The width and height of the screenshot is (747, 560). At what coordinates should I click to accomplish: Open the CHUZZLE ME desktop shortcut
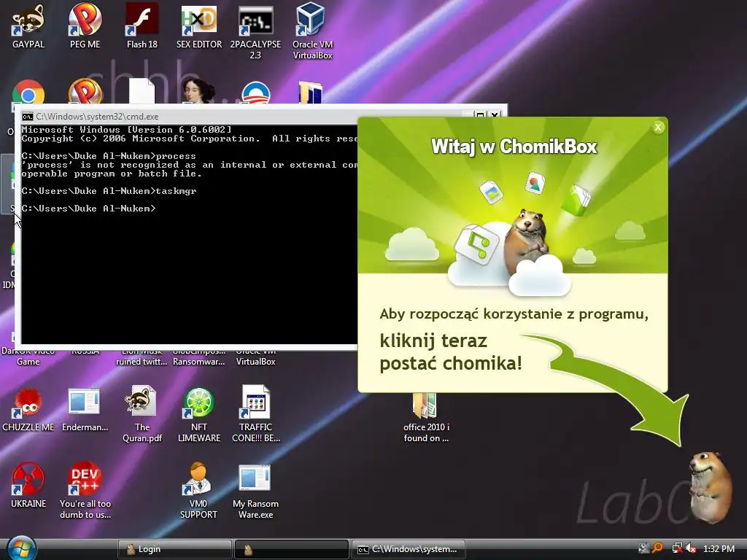(28, 410)
